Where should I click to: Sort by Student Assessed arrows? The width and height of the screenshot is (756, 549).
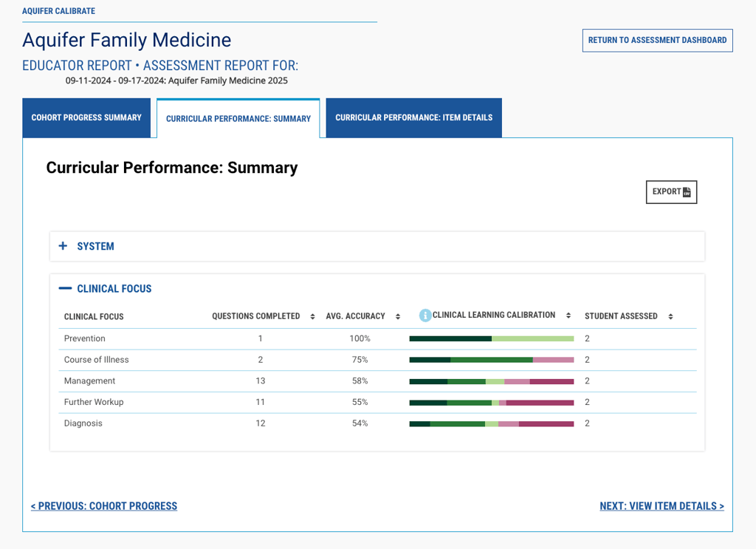(x=670, y=316)
